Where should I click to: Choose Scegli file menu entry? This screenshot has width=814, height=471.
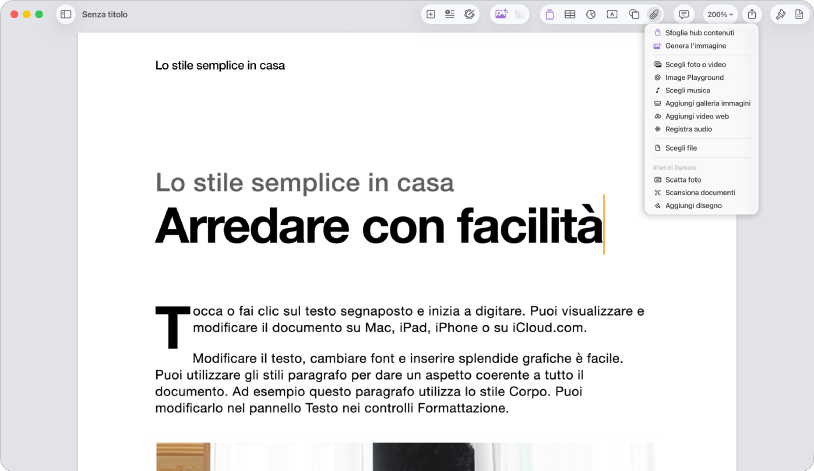(x=701, y=148)
